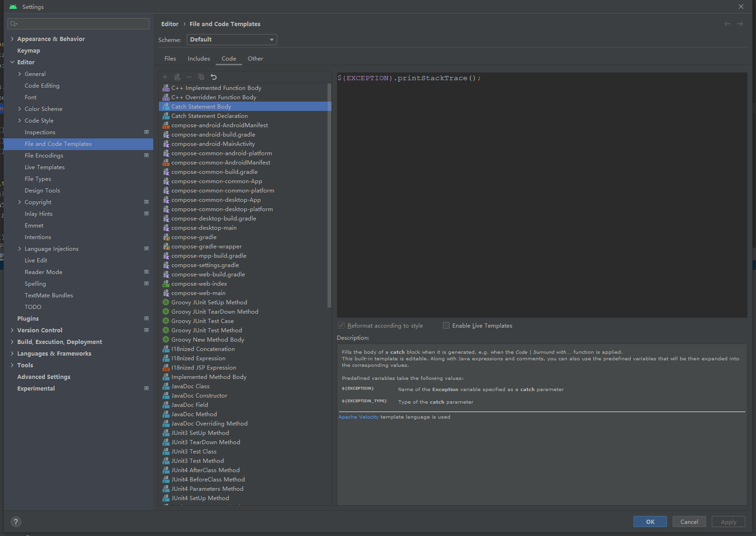Switch to the Files tab

coord(170,58)
